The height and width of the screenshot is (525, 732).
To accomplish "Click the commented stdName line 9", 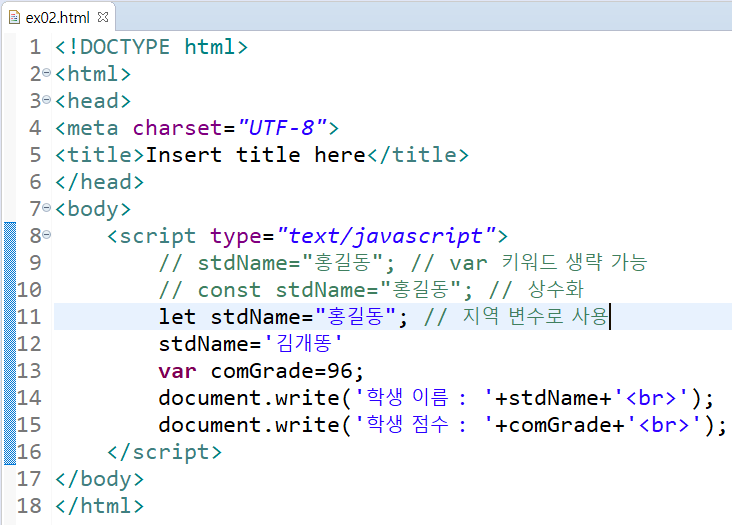I will [x=403, y=263].
